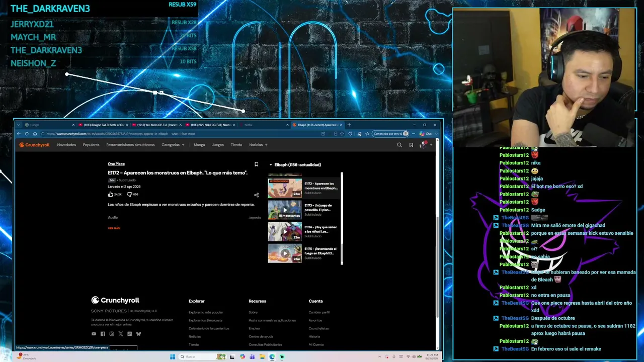Dislike the episode with thumbs down
644x362 pixels.
129,194
